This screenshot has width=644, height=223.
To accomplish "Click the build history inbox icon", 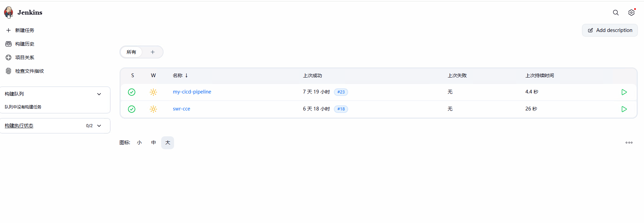I will coord(8,44).
